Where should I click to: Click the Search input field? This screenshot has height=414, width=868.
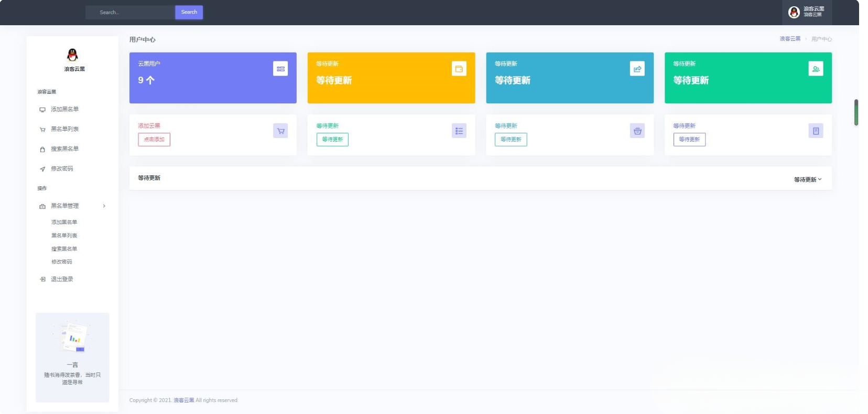pos(130,12)
